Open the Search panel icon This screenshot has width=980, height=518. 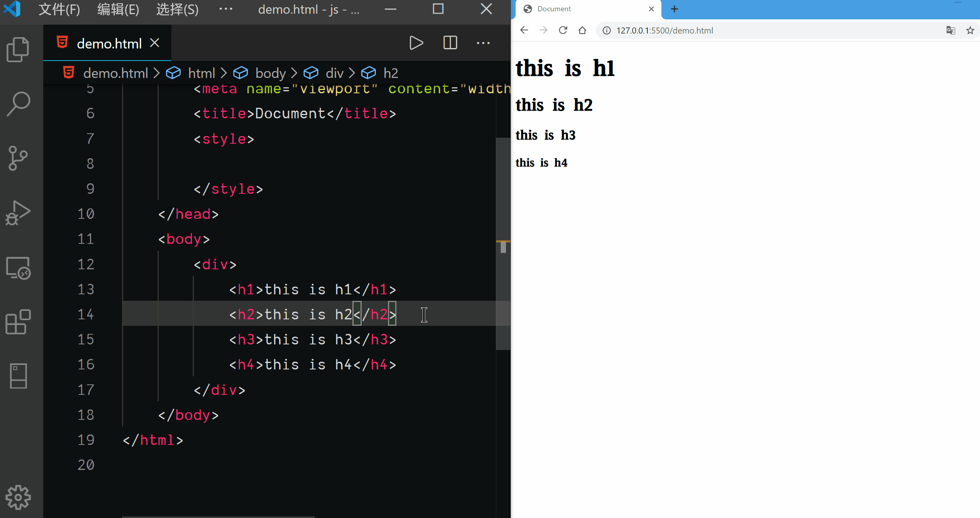18,104
